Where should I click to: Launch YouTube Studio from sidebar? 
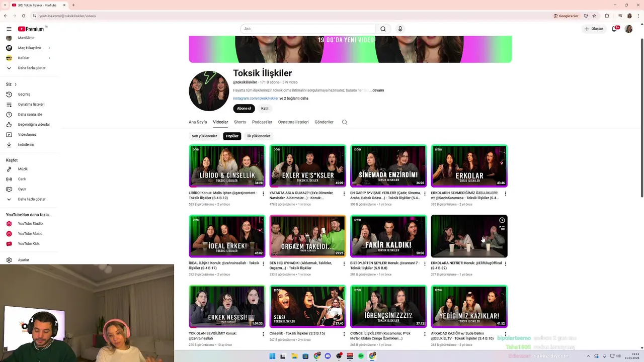(x=29, y=223)
